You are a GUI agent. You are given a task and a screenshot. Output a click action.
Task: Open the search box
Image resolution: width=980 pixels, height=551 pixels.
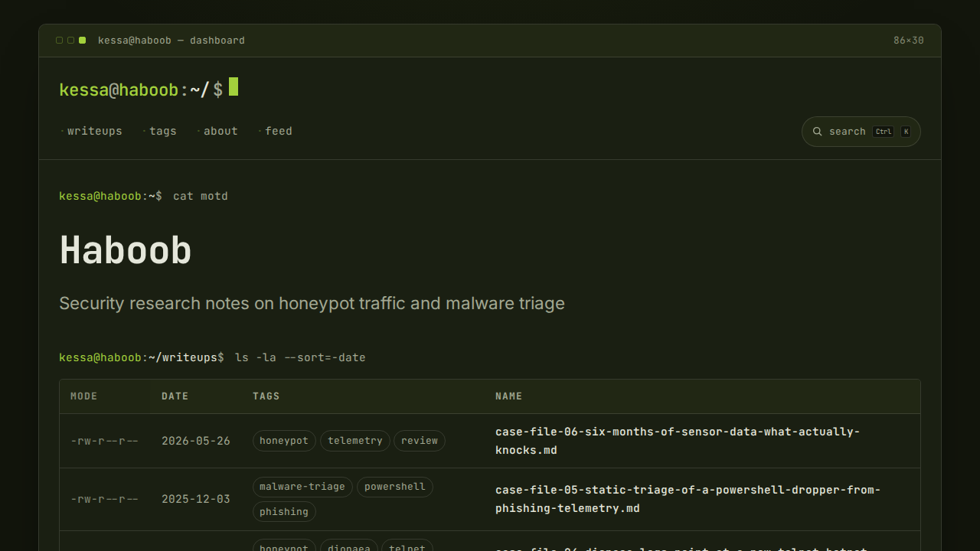pos(861,132)
